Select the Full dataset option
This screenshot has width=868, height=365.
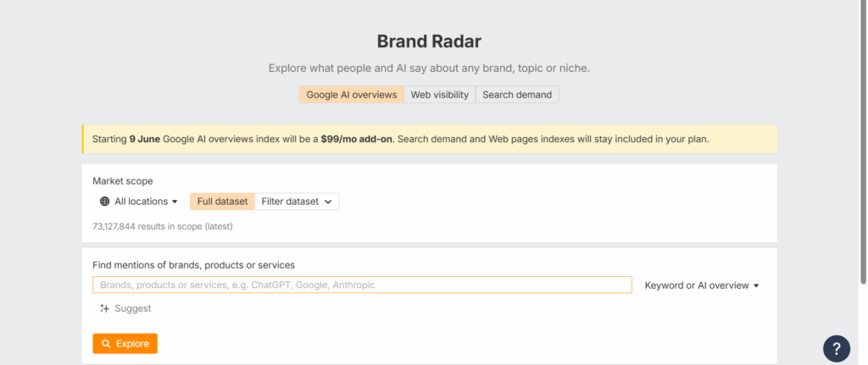(x=223, y=202)
